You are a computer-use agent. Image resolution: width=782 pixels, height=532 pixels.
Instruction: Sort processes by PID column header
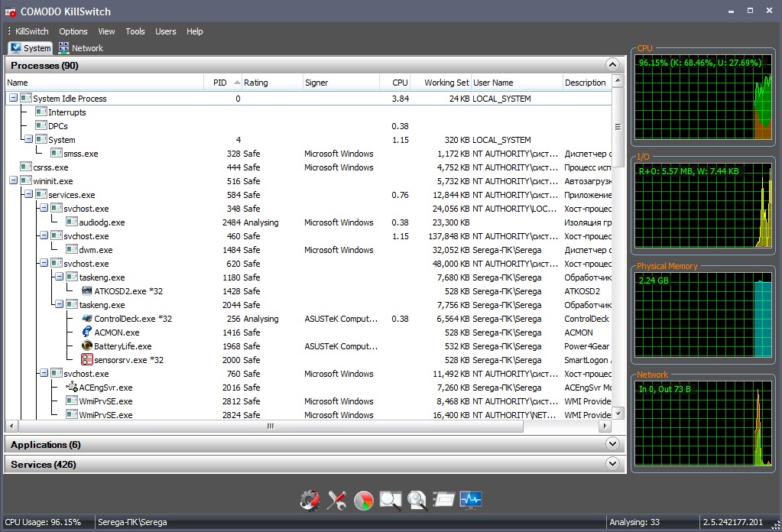click(x=223, y=83)
